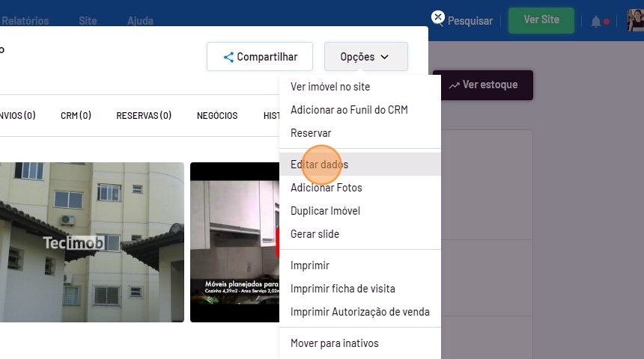Open the user profile avatar
Image resolution: width=644 pixels, height=359 pixels.
636,20
